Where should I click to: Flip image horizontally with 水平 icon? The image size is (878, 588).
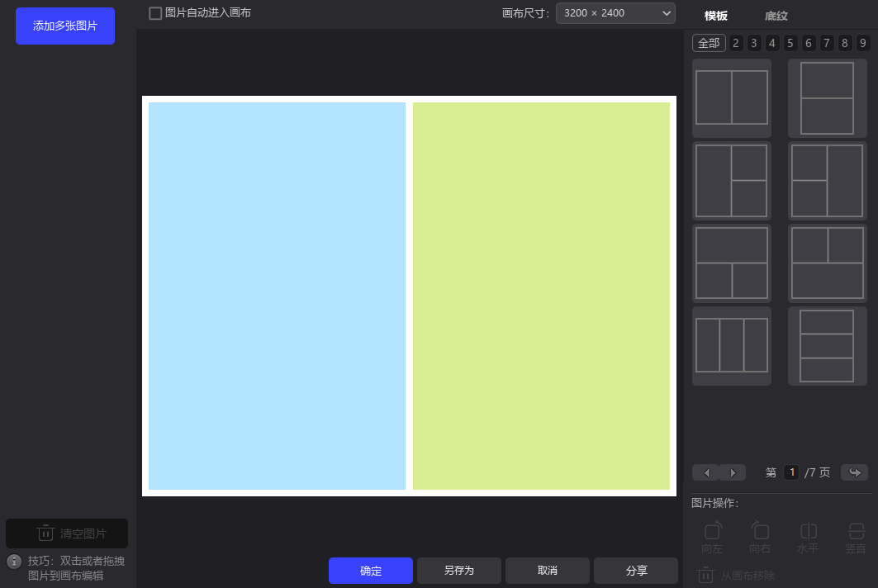tap(808, 538)
